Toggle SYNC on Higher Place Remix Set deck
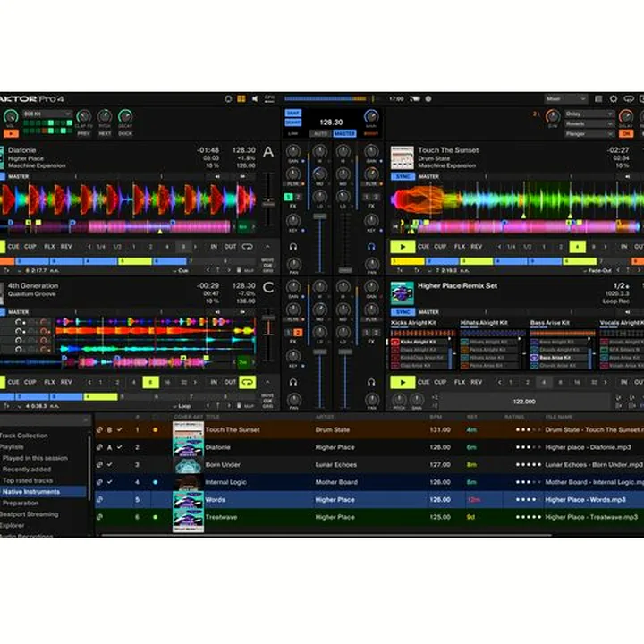 pos(402,312)
